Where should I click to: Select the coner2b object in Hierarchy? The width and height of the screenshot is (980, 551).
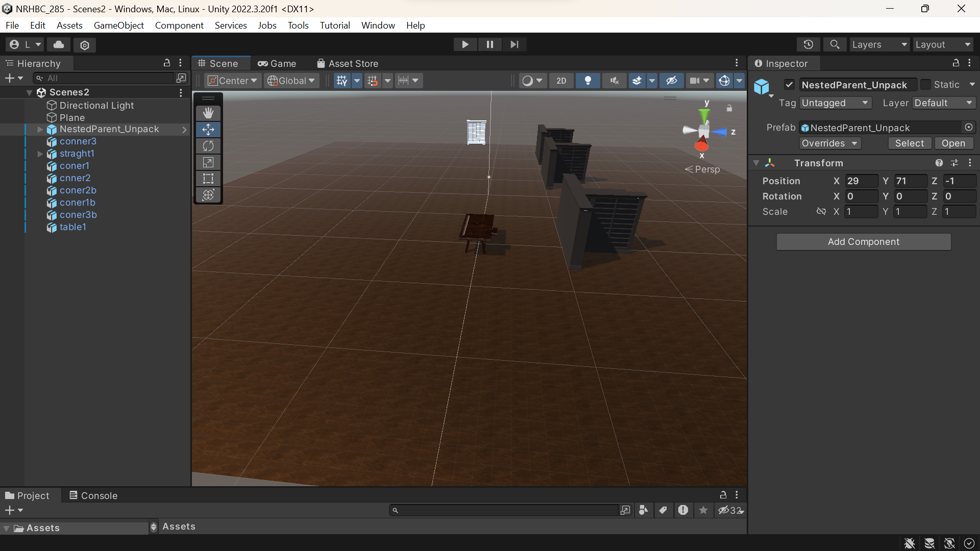(x=78, y=190)
